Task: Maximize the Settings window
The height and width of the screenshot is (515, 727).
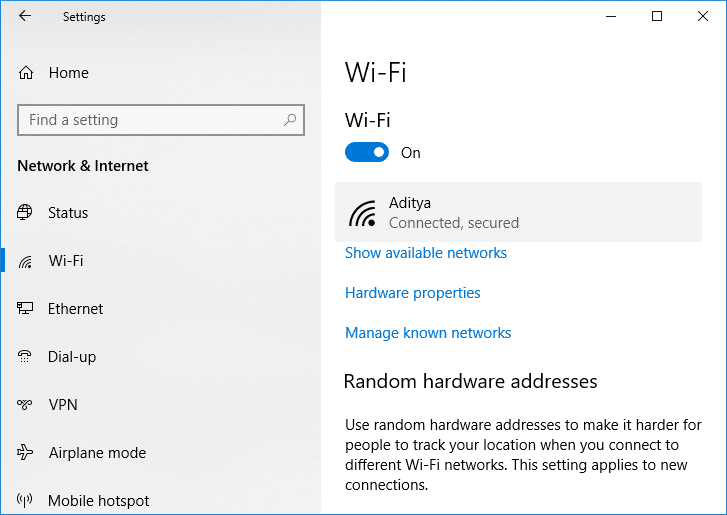Action: (x=657, y=16)
